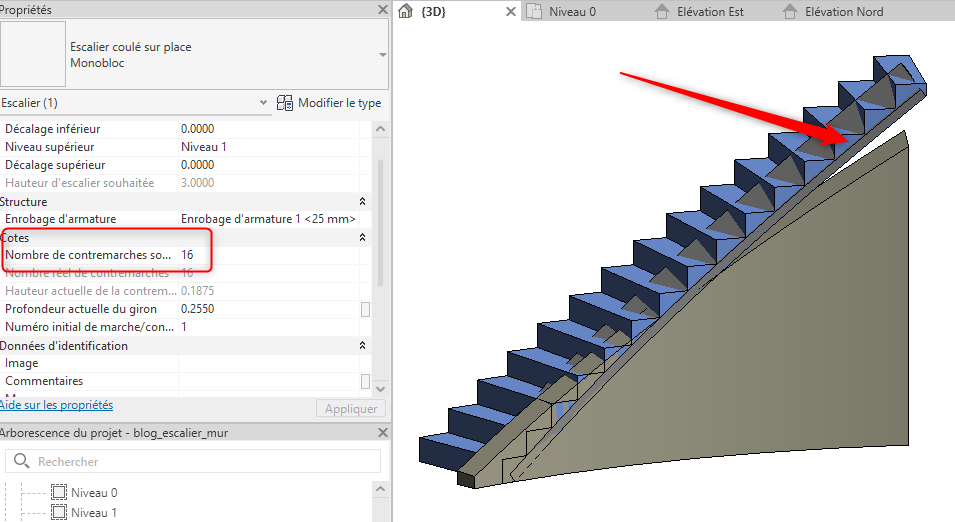The image size is (955, 522).
Task: Open the stair type selector dropdown
Action: (382, 55)
